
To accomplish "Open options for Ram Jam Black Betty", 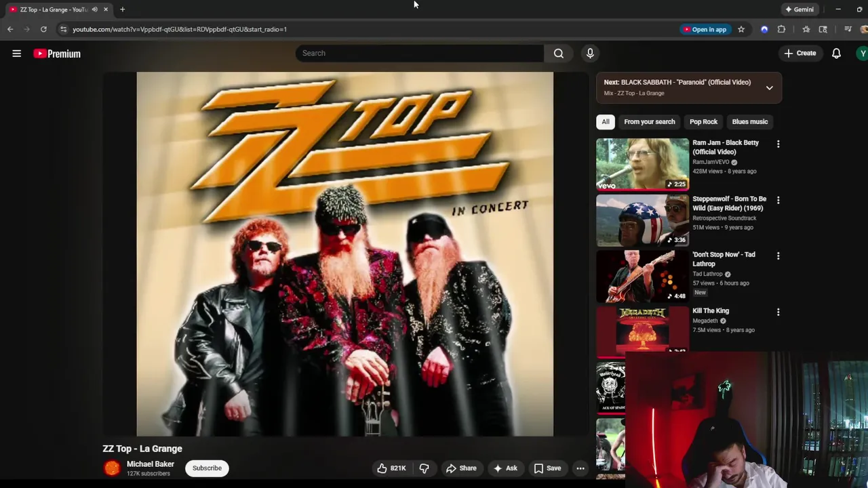I will click(778, 144).
